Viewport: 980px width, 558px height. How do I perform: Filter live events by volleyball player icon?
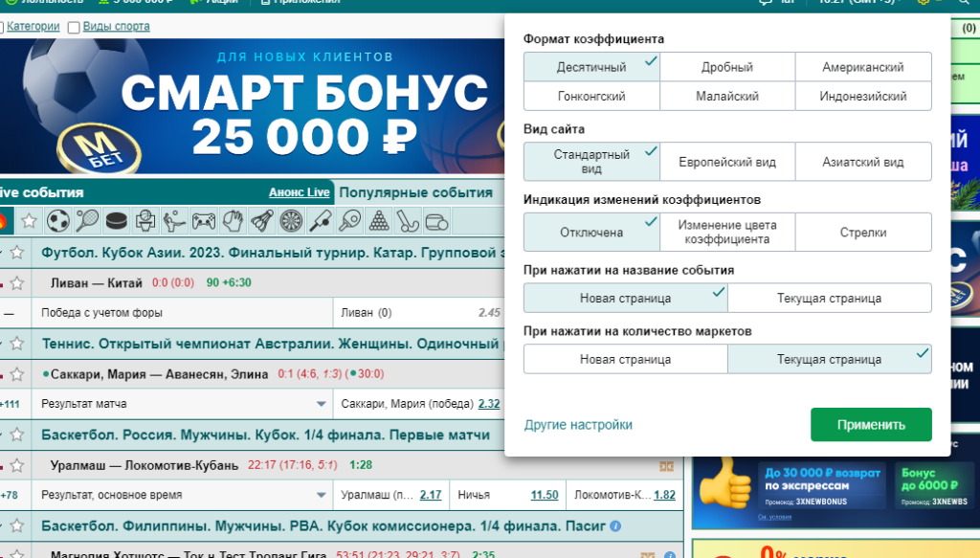(174, 221)
